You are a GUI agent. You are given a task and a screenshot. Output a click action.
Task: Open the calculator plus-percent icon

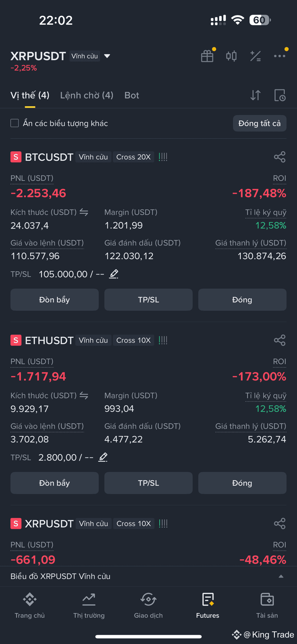pyautogui.click(x=255, y=56)
